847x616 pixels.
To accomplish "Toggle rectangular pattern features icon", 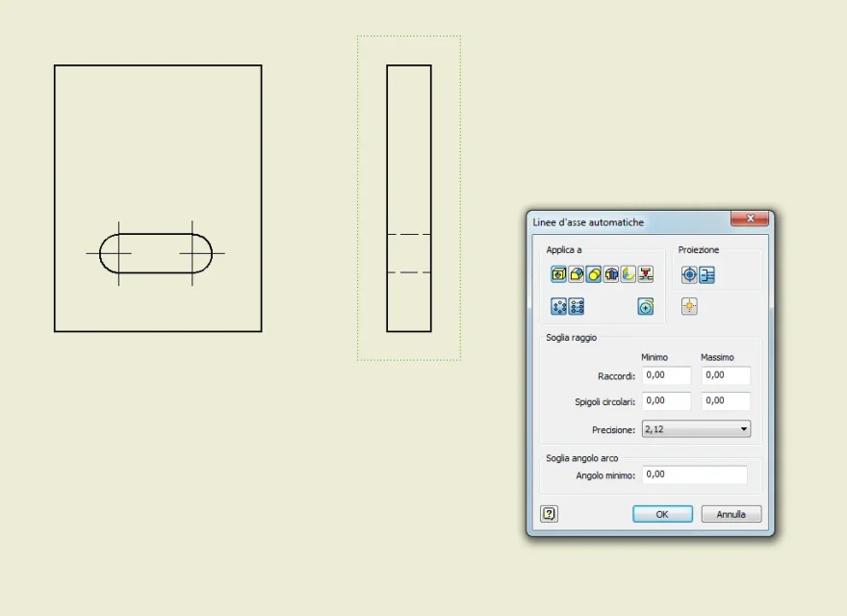I will [576, 306].
